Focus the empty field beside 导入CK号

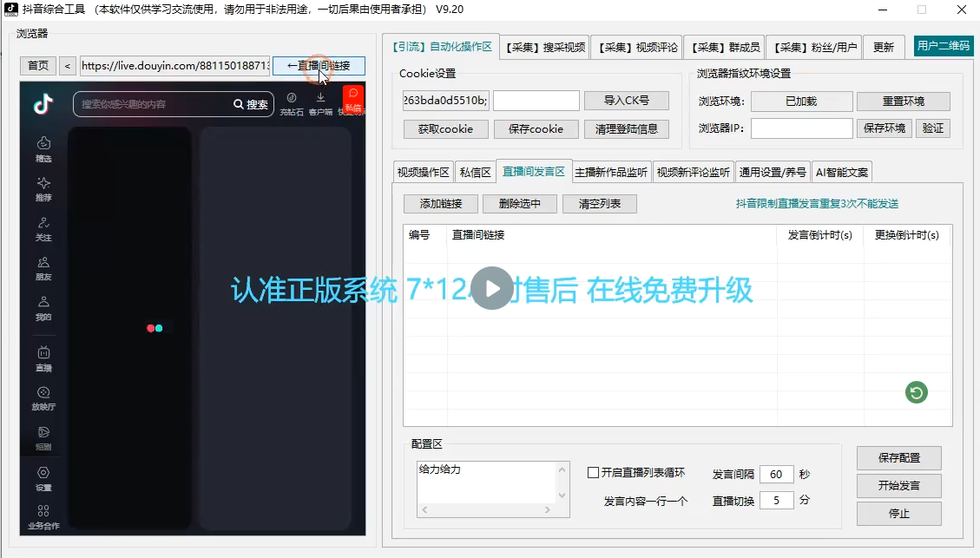536,101
